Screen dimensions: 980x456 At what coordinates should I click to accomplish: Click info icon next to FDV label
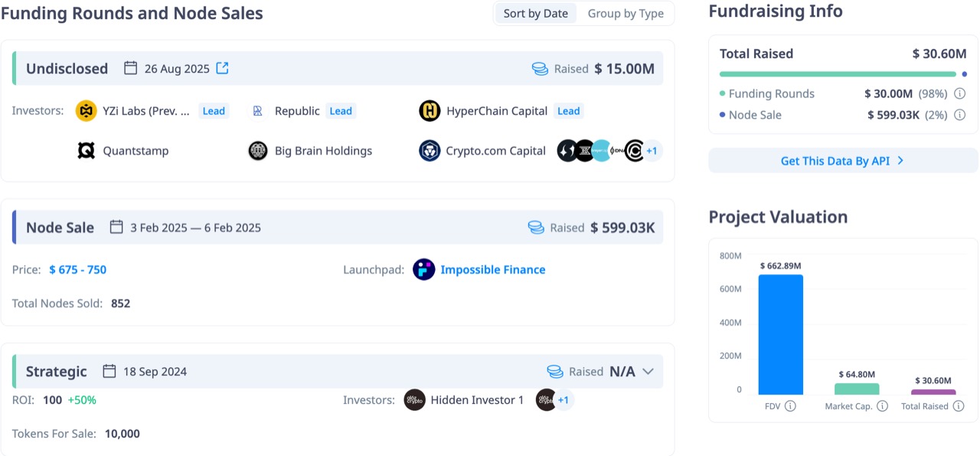790,406
